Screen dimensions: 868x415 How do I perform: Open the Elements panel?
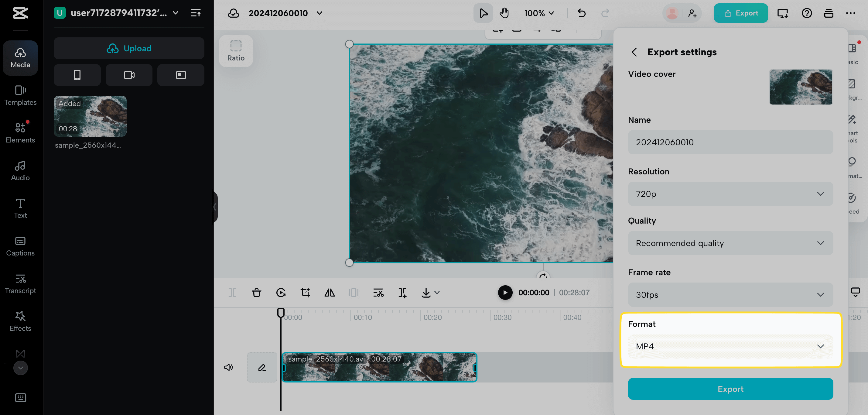[x=20, y=133]
